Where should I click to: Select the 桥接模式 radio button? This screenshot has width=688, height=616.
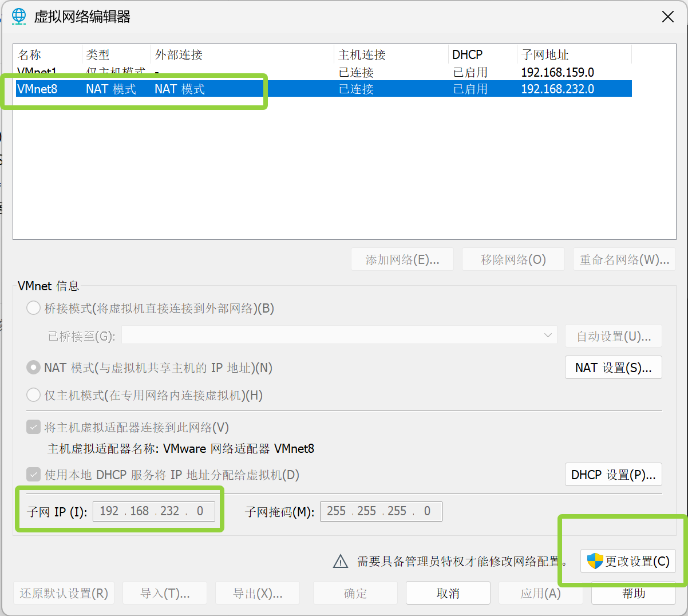[33, 308]
